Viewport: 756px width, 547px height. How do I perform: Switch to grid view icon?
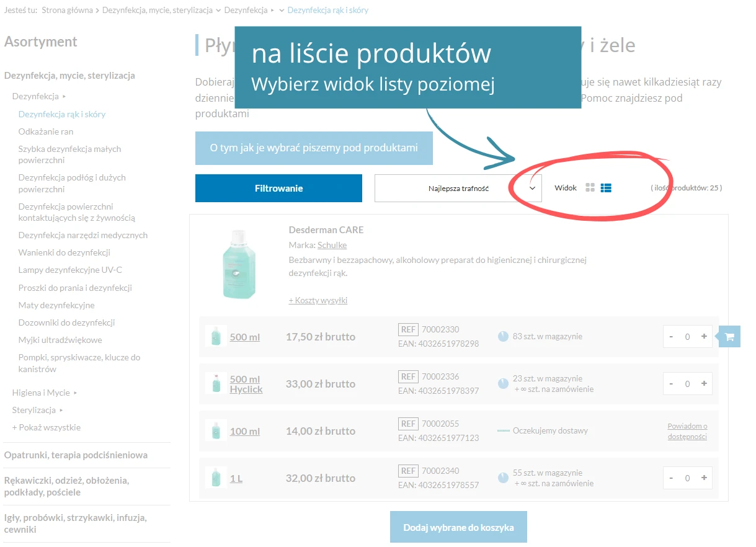point(590,188)
